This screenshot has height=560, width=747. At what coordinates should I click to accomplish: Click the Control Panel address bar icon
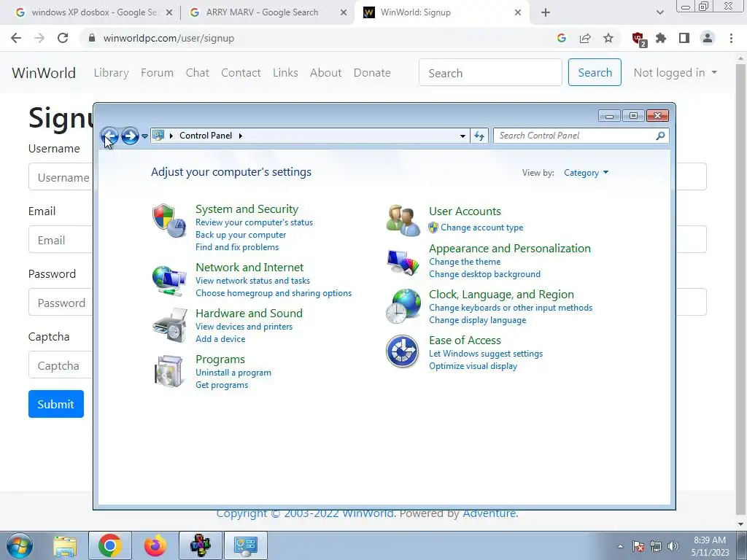pos(158,135)
